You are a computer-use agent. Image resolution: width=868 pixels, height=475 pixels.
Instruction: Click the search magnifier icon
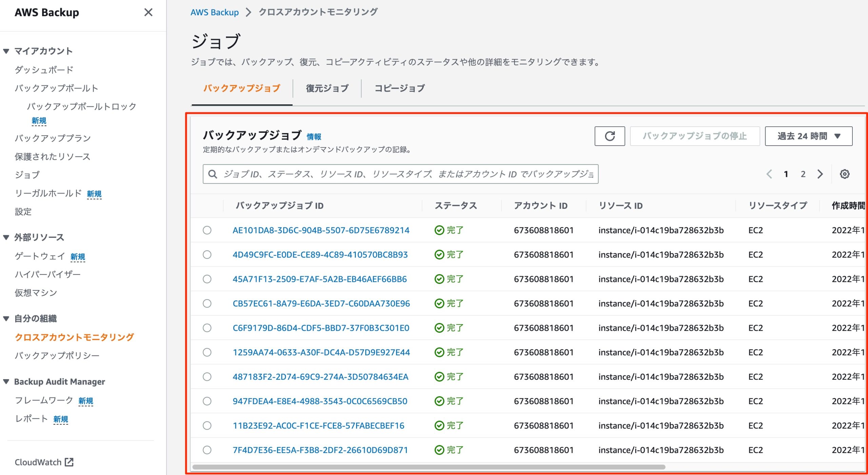pyautogui.click(x=213, y=174)
